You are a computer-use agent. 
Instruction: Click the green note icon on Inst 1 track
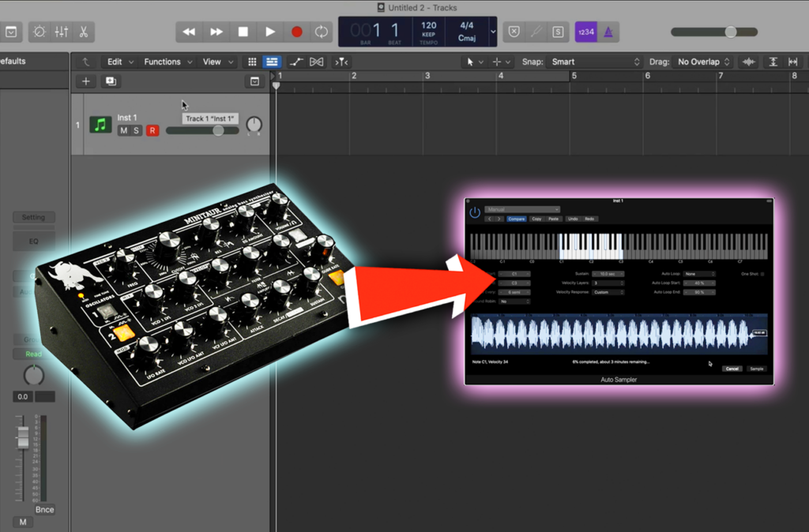click(99, 124)
